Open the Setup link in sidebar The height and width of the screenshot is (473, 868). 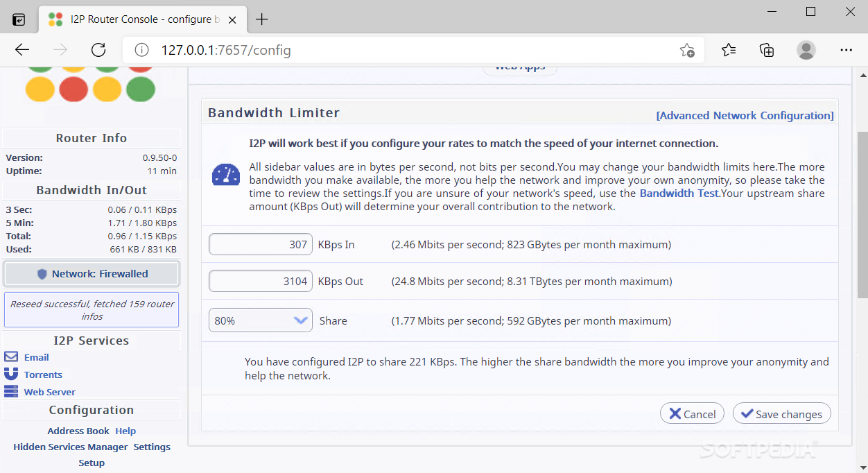[92, 463]
